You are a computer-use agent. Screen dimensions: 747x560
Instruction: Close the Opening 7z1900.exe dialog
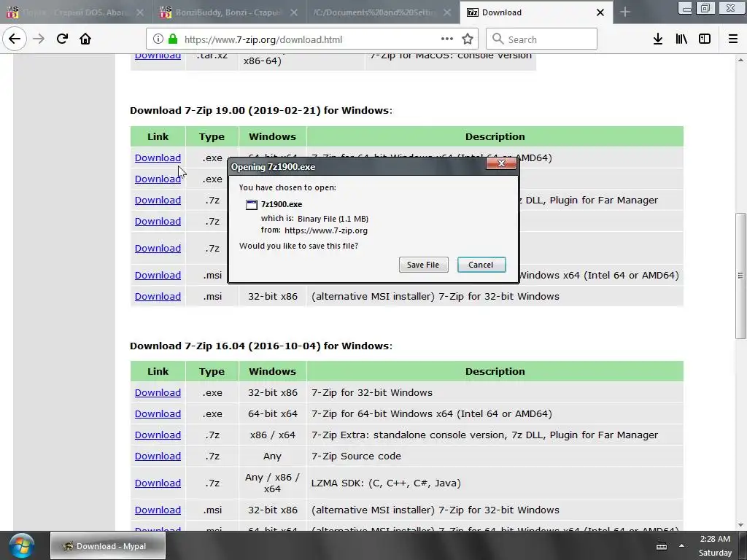click(x=501, y=163)
